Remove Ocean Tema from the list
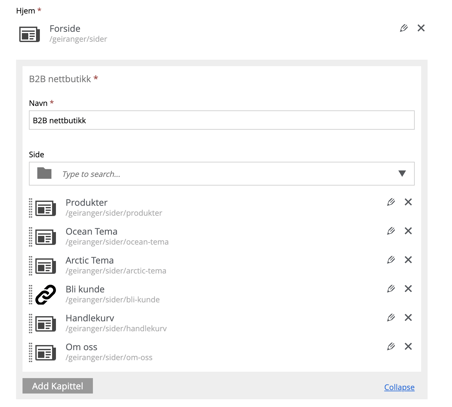Viewport: 452px width, 407px height. tap(408, 231)
